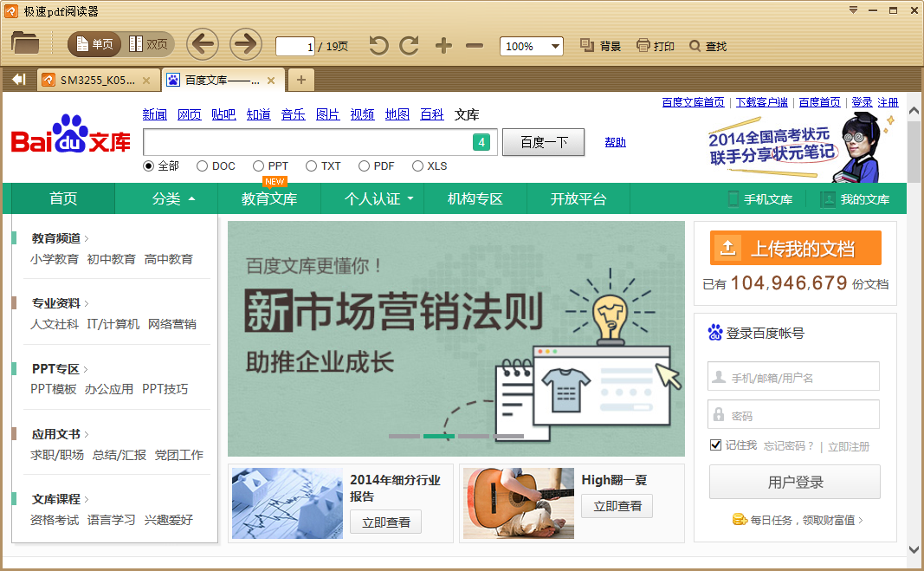Click the 百度一下 search button
924x571 pixels.
tap(543, 142)
